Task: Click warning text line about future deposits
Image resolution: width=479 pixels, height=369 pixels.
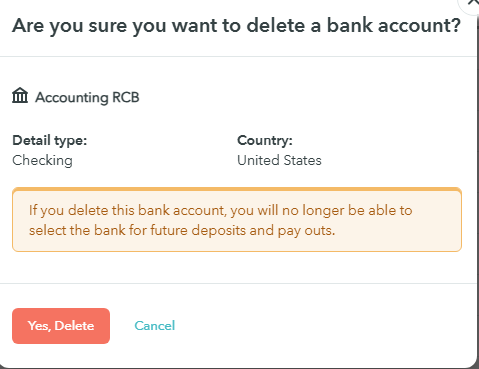Action: point(182,231)
